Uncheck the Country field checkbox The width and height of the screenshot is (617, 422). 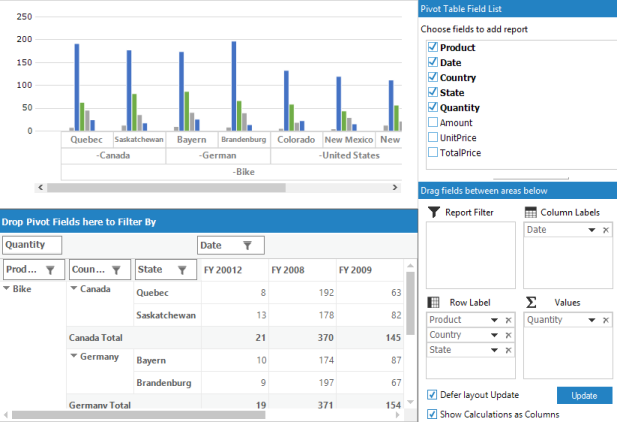pos(433,77)
